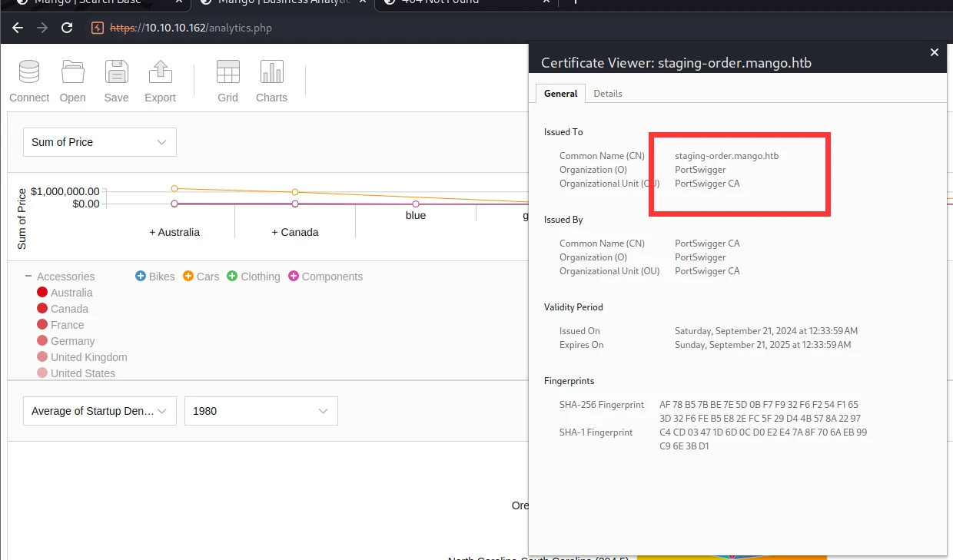Switch to the Details certificate tab
The width and height of the screenshot is (953, 560).
[608, 93]
